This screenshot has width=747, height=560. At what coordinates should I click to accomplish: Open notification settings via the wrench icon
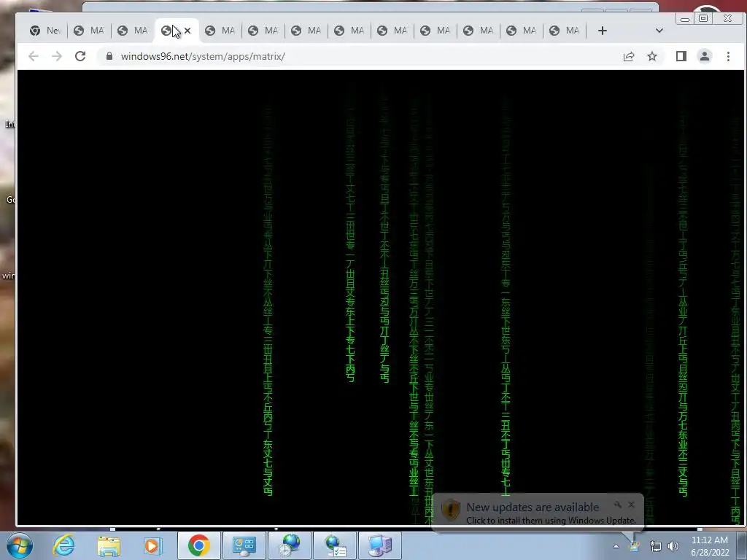(618, 505)
